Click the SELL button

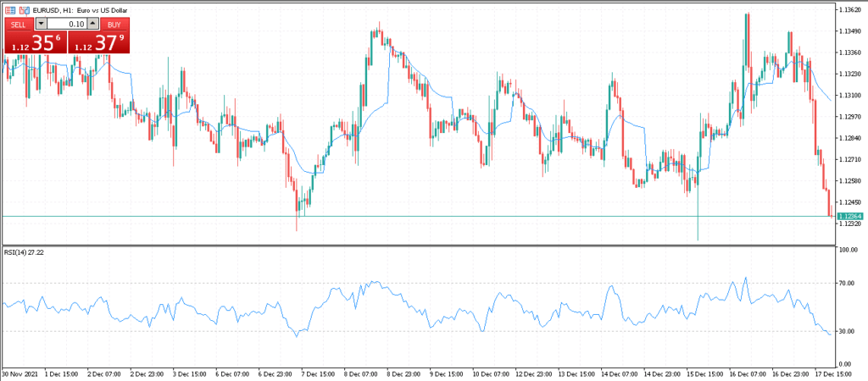click(x=19, y=25)
